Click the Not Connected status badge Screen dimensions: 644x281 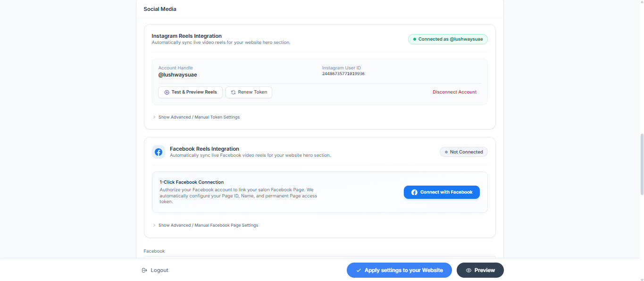(463, 152)
